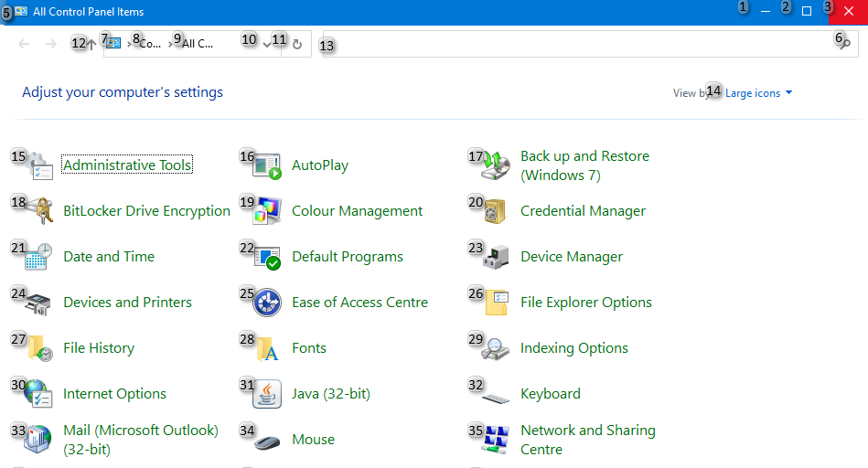
Task: Open the Indexing Options icon
Action: coord(495,348)
